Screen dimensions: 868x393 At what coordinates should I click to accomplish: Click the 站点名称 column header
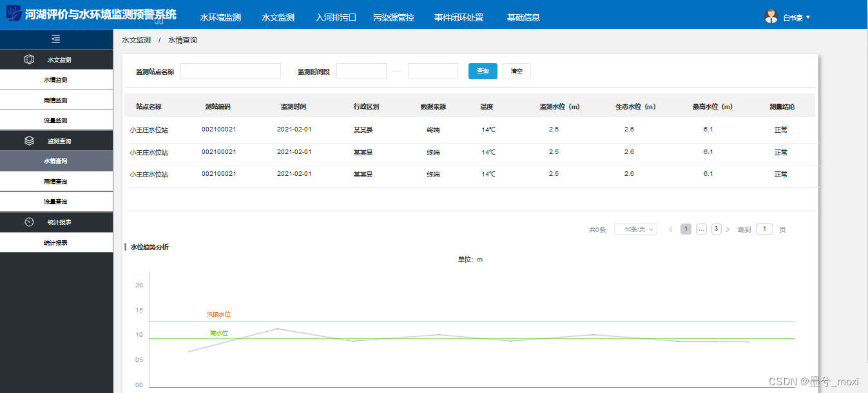point(148,107)
